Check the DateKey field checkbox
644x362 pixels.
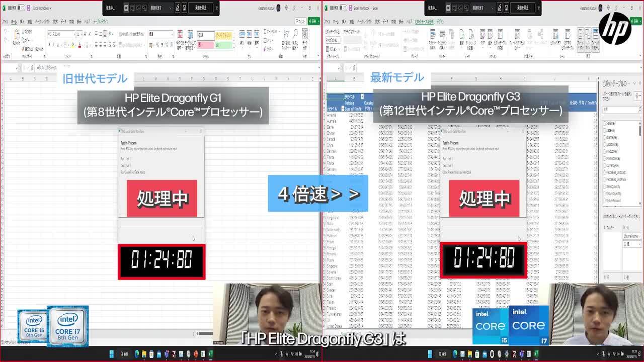point(605,130)
